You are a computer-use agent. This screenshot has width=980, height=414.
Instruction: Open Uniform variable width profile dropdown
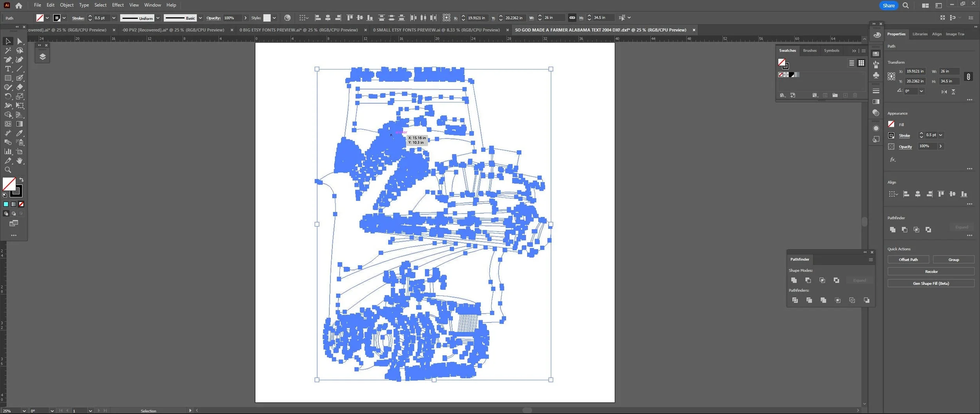(x=158, y=18)
